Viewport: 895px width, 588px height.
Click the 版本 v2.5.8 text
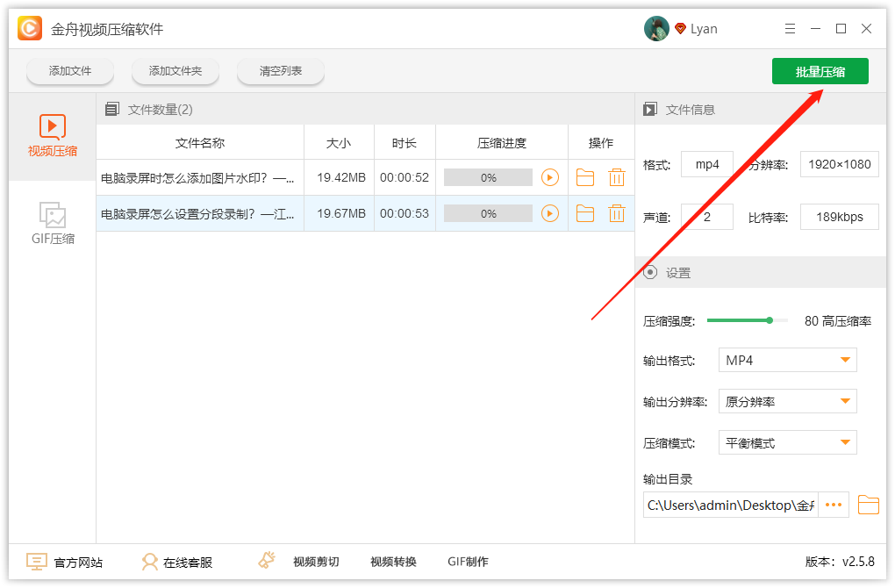840,562
